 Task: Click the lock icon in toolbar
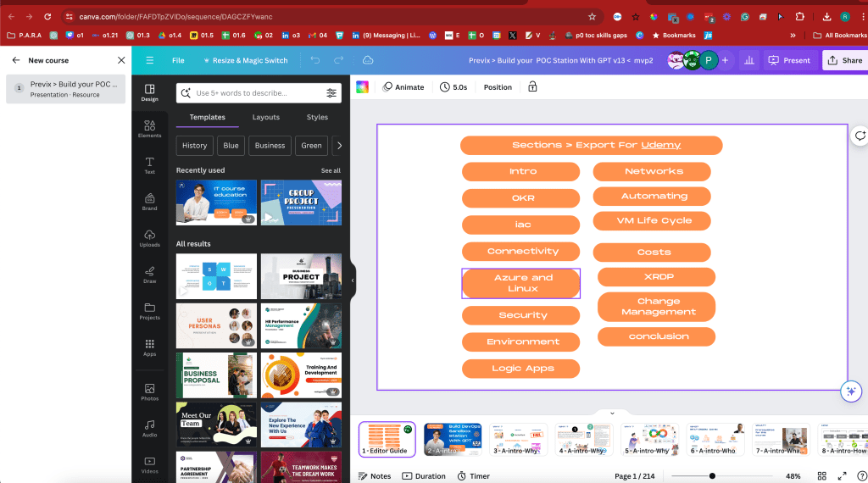click(x=532, y=87)
